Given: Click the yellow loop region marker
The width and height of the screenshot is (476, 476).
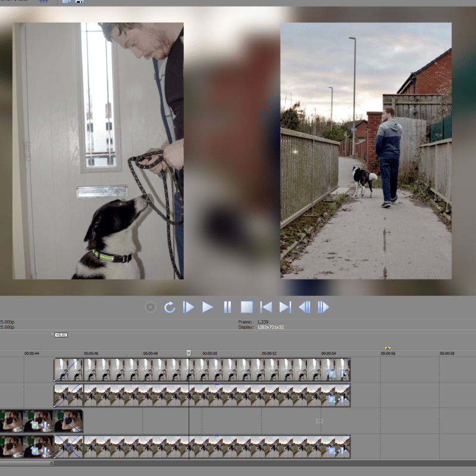Looking at the screenshot, I should (x=388, y=348).
